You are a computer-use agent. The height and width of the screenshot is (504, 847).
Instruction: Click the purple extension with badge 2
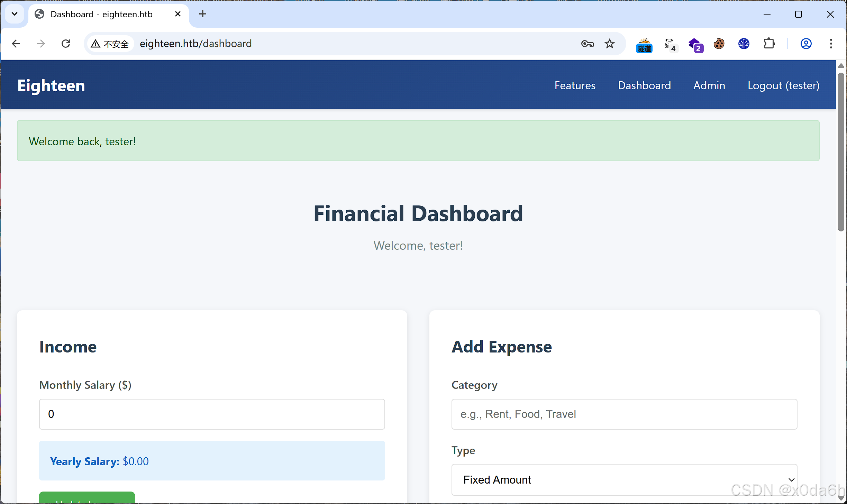(695, 45)
